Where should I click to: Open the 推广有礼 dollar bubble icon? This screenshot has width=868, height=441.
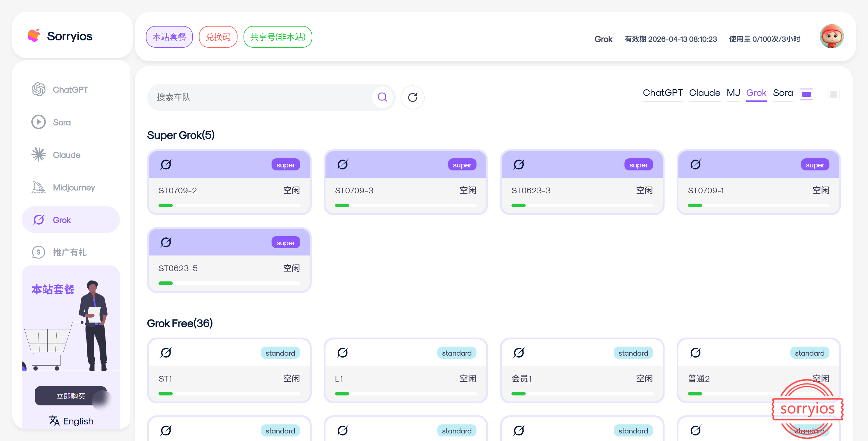38,252
